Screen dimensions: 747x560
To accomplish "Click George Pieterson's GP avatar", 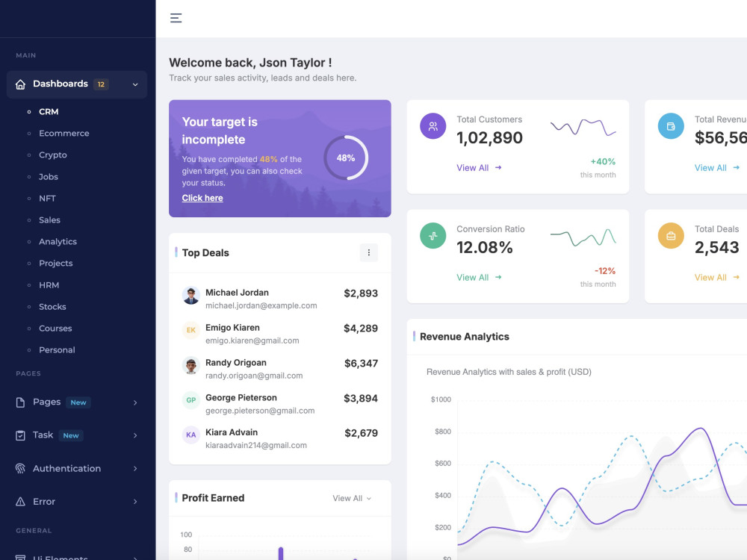I will (x=191, y=400).
